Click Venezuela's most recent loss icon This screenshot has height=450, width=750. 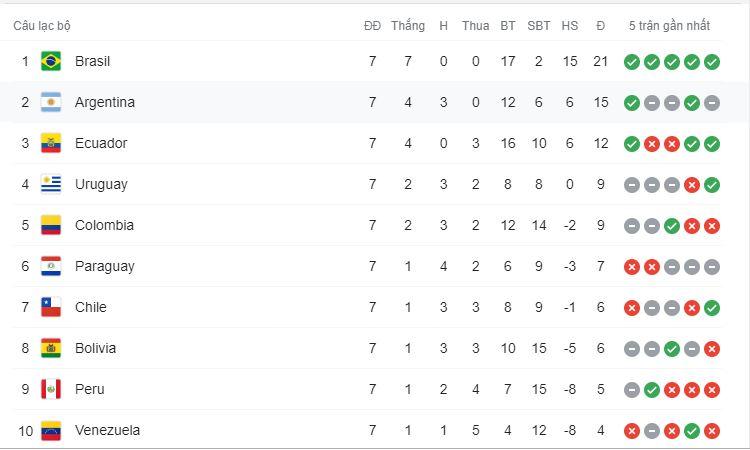click(712, 431)
